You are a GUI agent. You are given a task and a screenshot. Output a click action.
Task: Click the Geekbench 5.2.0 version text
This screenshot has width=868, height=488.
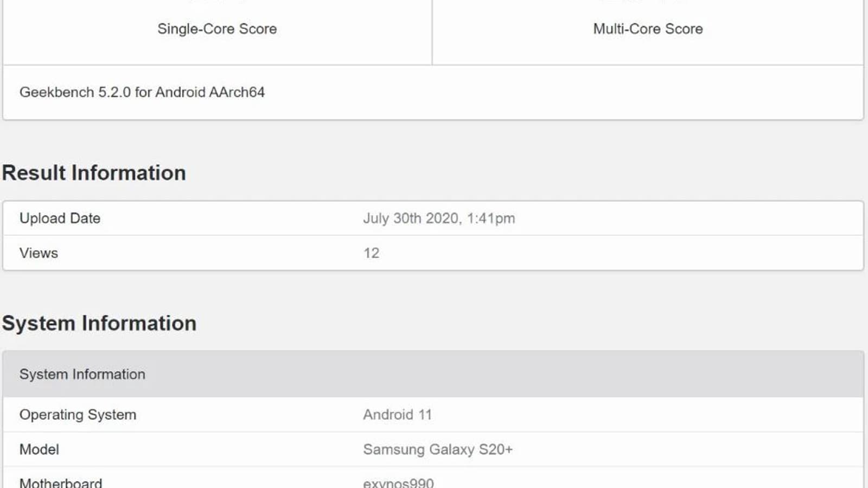[75, 92]
